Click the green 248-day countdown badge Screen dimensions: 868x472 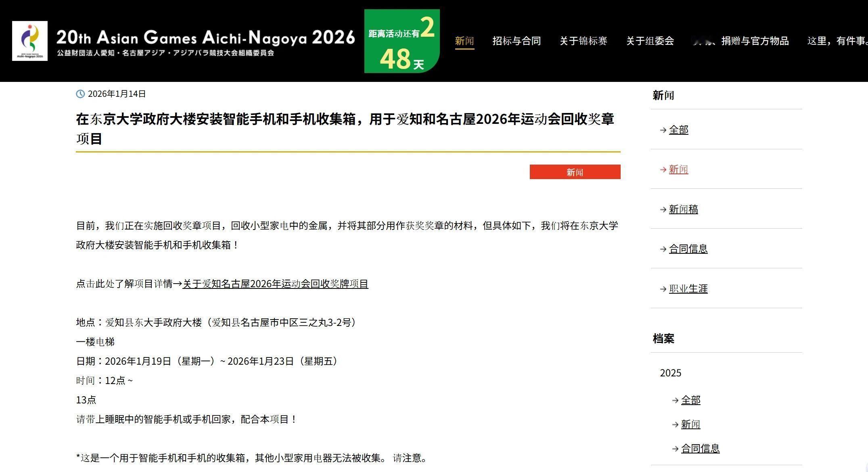tap(402, 41)
